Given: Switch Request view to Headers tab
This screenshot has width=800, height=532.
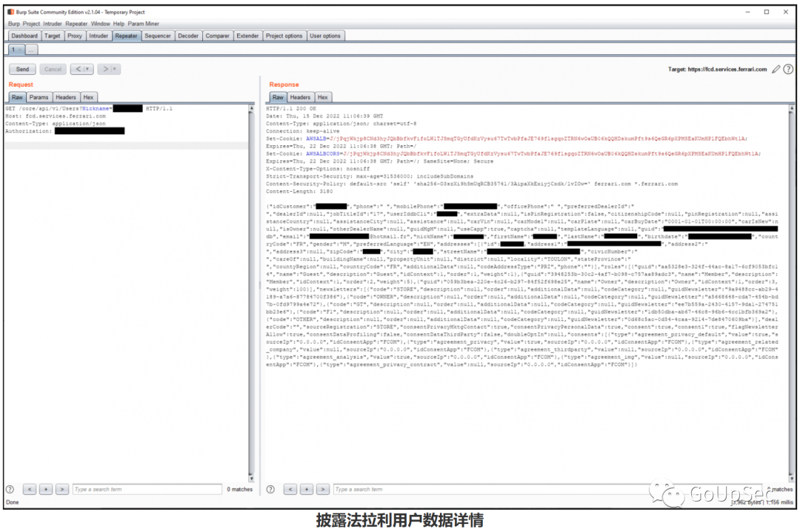Looking at the screenshot, I should [x=66, y=97].
